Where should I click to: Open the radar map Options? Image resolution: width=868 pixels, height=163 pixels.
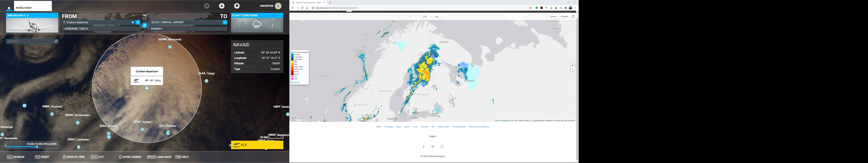click(x=553, y=16)
